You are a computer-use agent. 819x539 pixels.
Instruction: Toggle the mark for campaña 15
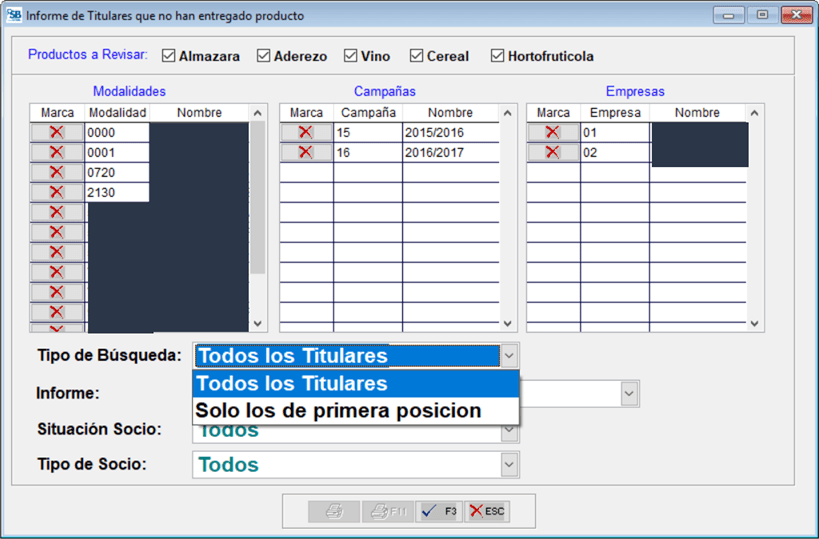[306, 132]
